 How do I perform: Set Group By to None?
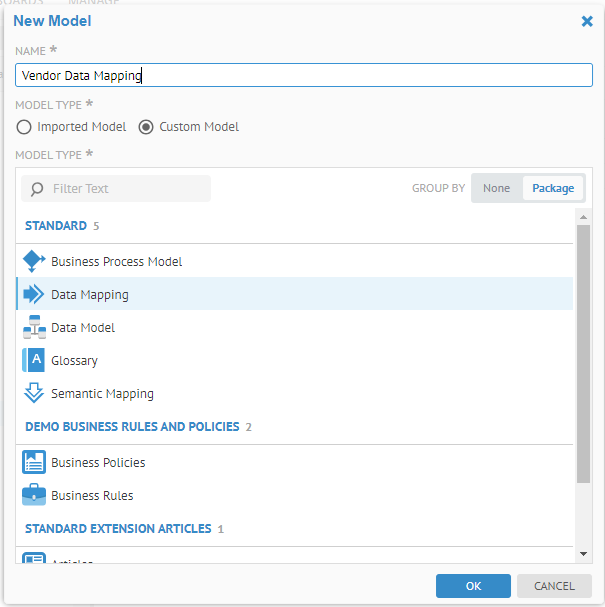click(496, 188)
